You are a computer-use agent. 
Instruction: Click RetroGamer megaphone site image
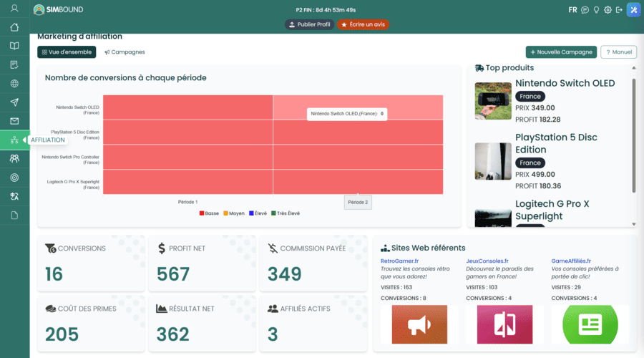419,324
